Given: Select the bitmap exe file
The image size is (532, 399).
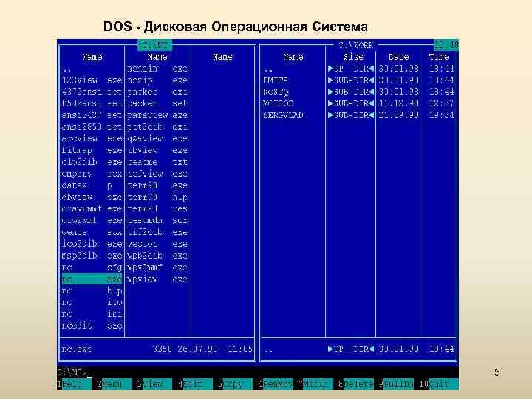Looking at the screenshot, I should (x=92, y=150).
